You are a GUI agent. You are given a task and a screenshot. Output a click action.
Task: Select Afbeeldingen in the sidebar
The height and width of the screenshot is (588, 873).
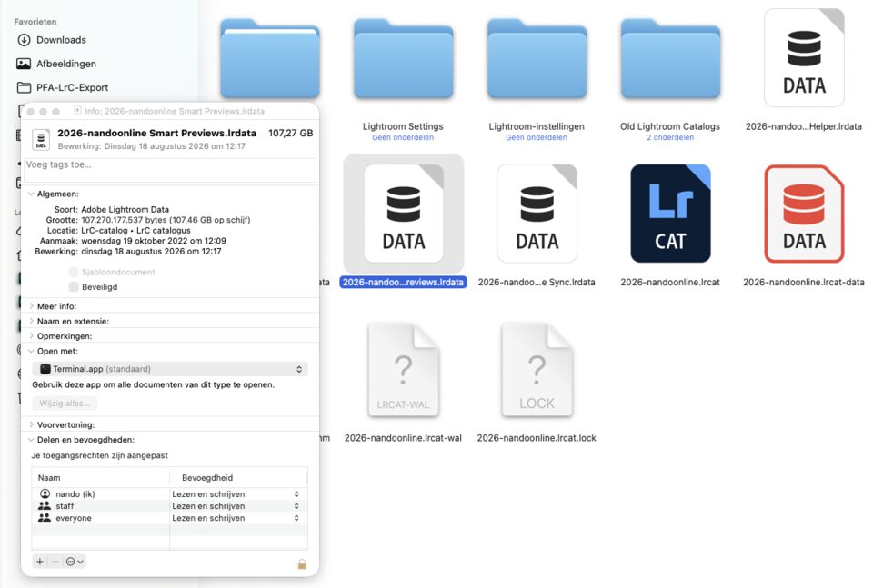coord(56,64)
